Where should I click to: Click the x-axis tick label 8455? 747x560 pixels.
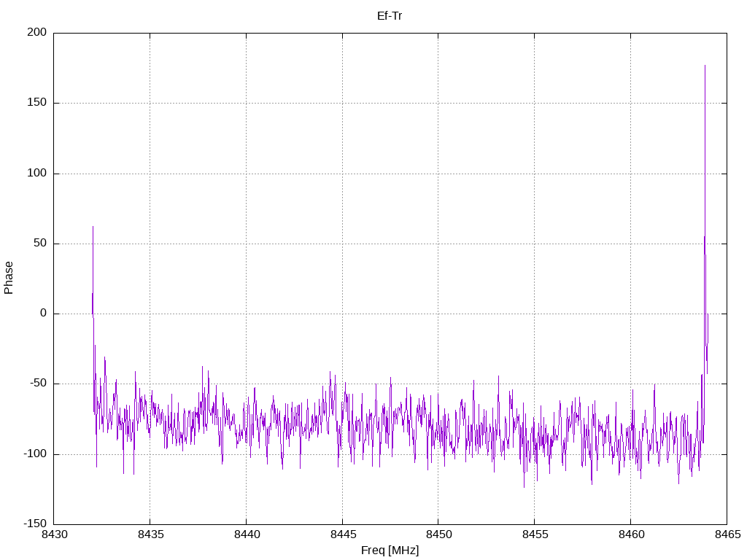(x=535, y=534)
